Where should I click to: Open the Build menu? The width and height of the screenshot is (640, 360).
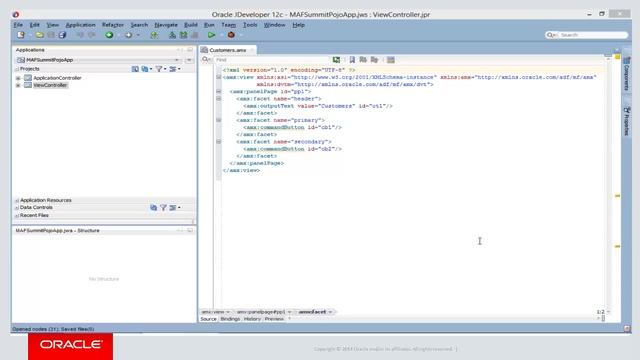coord(191,25)
